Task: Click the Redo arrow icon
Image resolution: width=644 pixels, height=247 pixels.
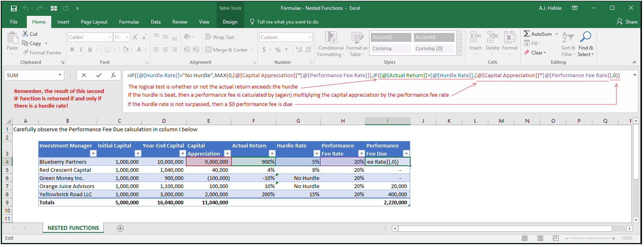Action: [x=39, y=8]
